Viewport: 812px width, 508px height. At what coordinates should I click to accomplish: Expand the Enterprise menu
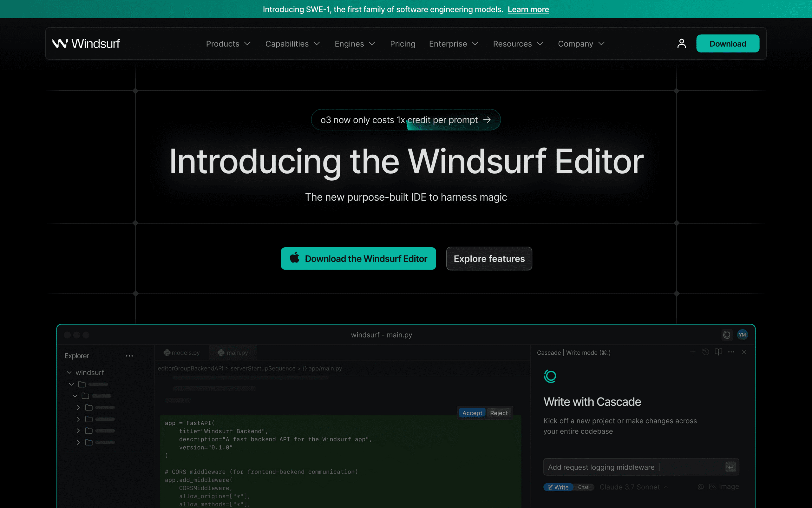point(454,44)
